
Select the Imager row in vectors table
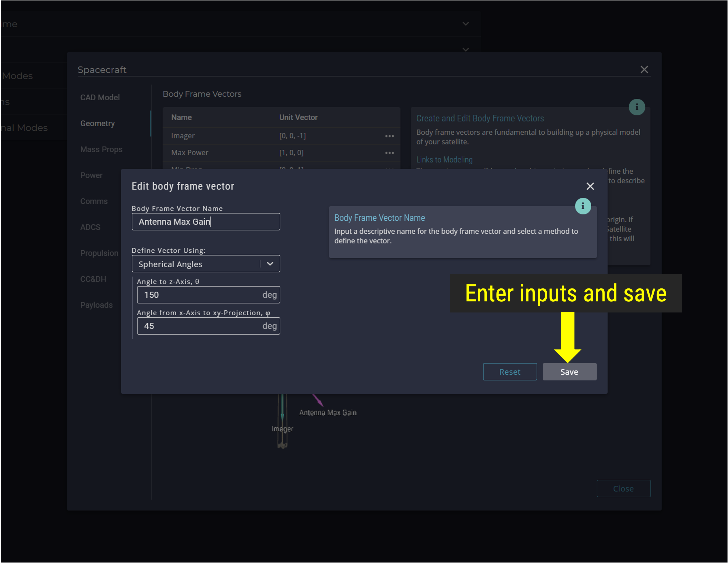point(281,136)
